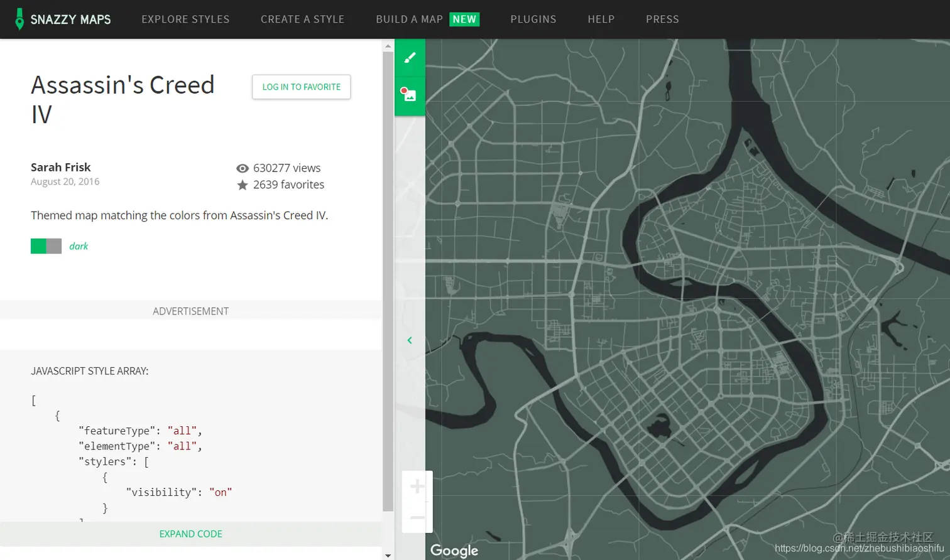Open the map image icon tab
950x560 pixels.
click(410, 95)
